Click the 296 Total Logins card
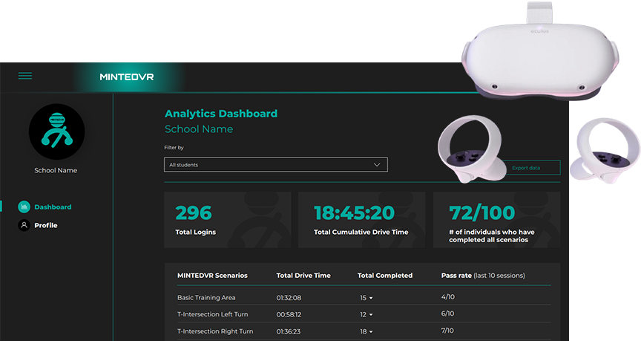Viewport: 644px width, 341px height. pyautogui.click(x=228, y=220)
